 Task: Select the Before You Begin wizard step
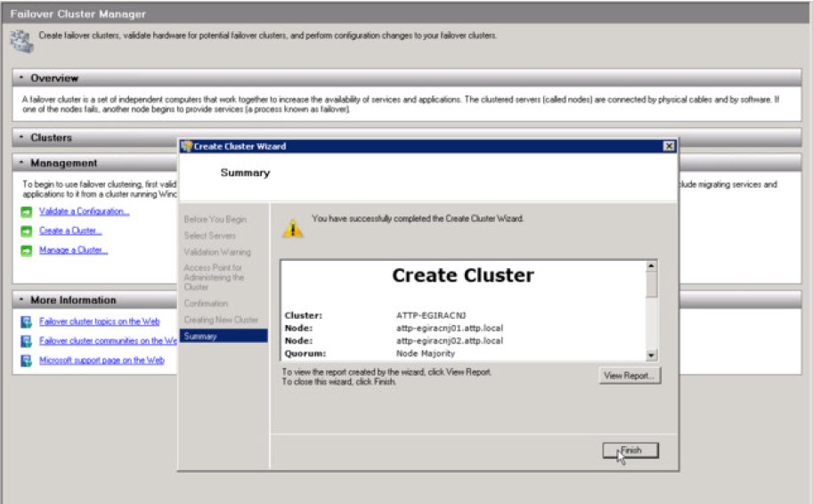point(215,219)
